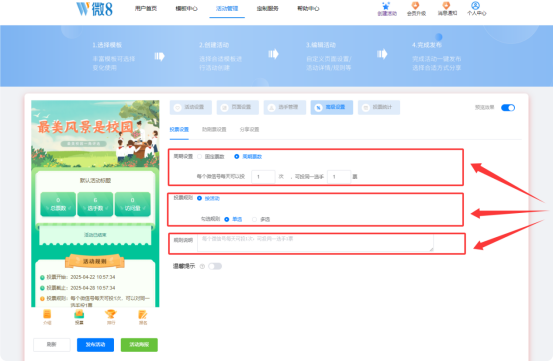Image resolution: width=553 pixels, height=361 pixels.
Task: Click the 总票数 stat card in preview
Action: coord(58,204)
